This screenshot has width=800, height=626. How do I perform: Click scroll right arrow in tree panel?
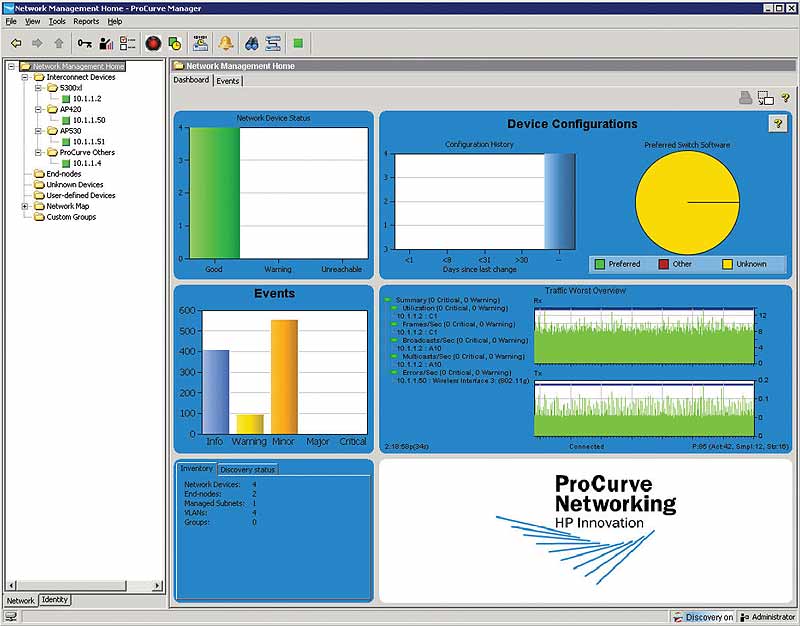coord(158,585)
